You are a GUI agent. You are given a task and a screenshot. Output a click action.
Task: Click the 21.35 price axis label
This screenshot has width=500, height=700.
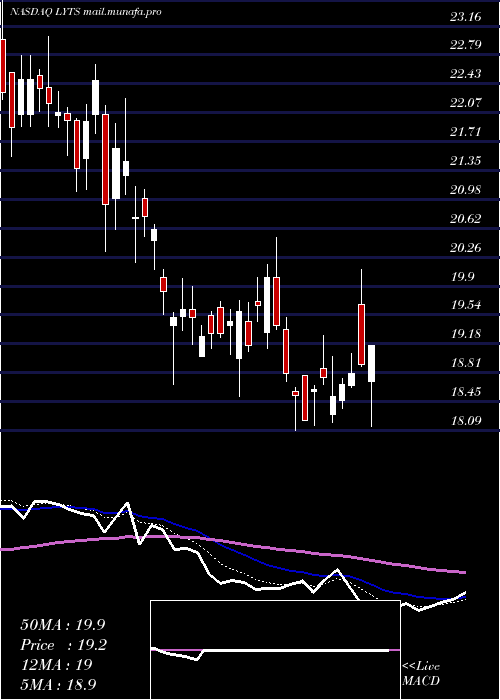point(466,161)
